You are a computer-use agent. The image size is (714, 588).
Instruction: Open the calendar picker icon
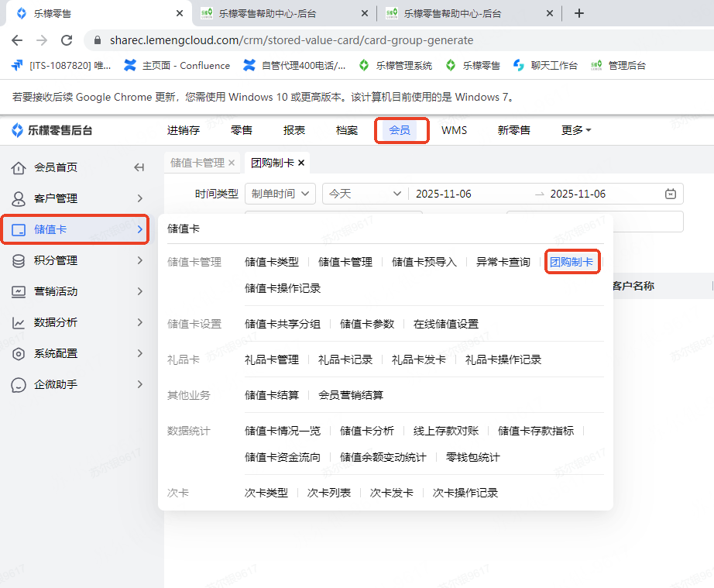[x=671, y=194]
